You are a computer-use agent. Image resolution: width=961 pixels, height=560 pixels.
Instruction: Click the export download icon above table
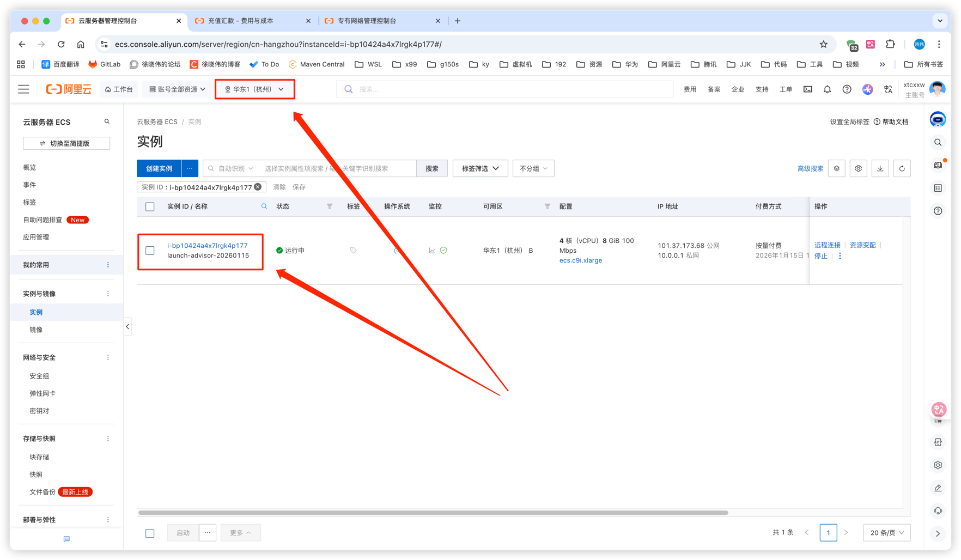click(880, 169)
